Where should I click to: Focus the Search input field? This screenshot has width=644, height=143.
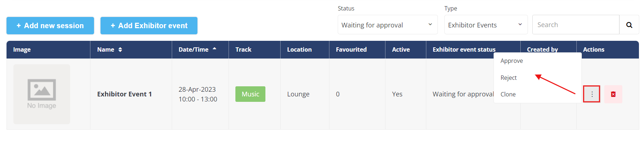tap(576, 25)
